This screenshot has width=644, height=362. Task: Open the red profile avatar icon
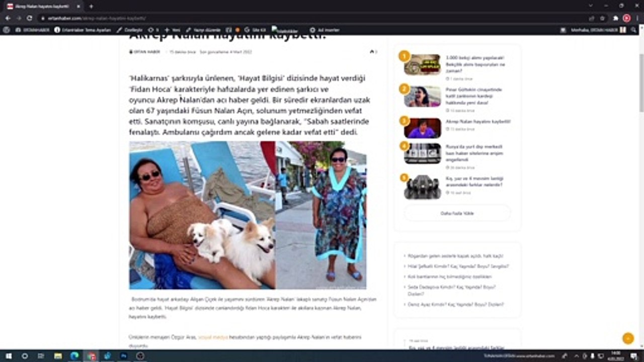click(626, 18)
